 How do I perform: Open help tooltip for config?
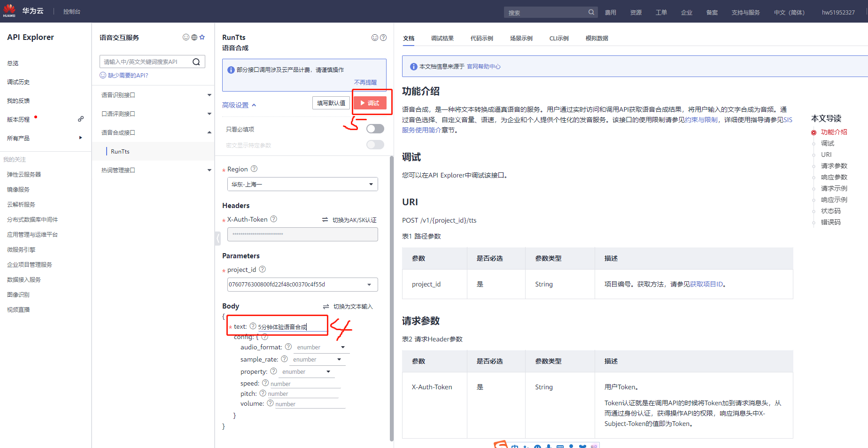(x=265, y=337)
